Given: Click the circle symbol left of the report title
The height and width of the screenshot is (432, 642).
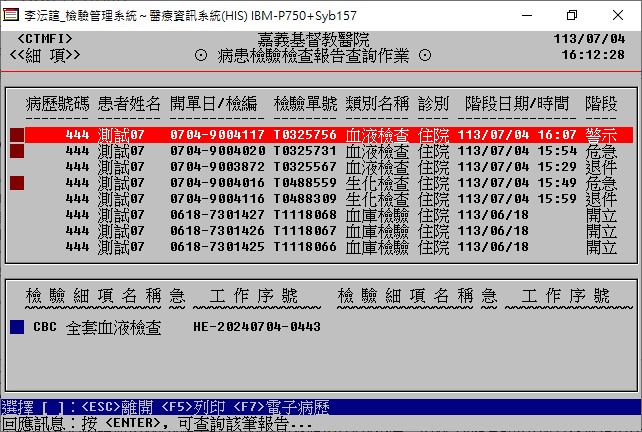Looking at the screenshot, I should pyautogui.click(x=200, y=56).
